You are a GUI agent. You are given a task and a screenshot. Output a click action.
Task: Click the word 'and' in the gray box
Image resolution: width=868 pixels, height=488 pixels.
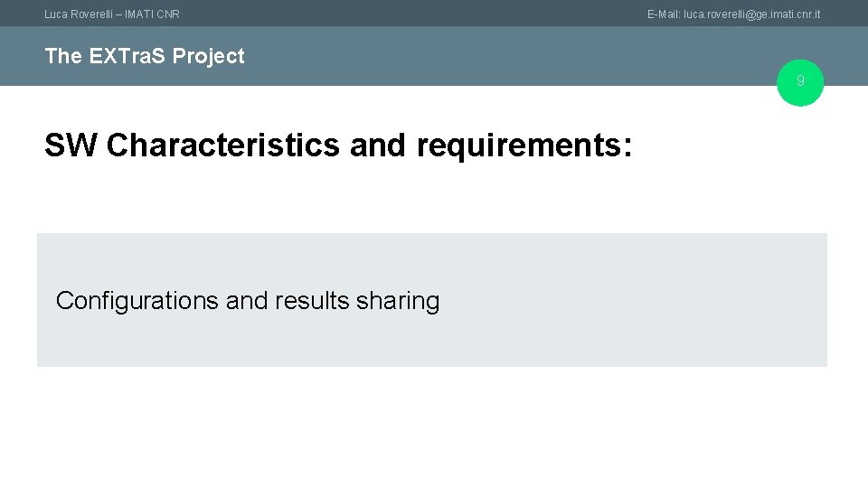pyautogui.click(x=247, y=301)
